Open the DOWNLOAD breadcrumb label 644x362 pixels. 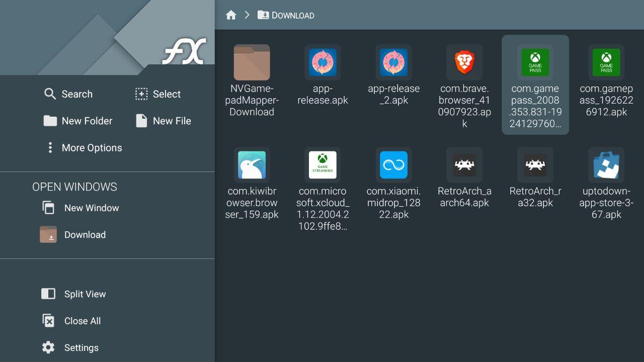(x=293, y=16)
